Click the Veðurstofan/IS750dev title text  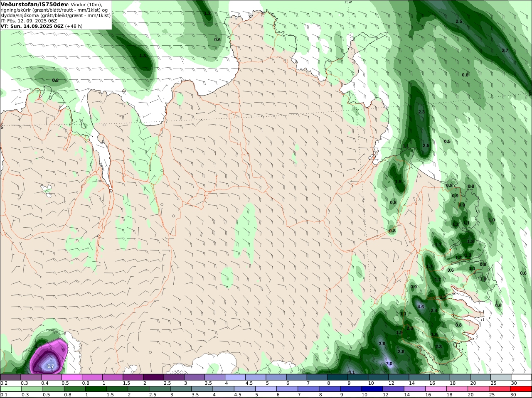coord(34,4)
